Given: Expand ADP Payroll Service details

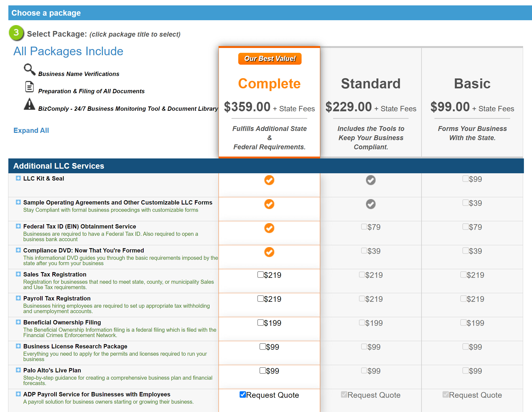Looking at the screenshot, I should click(18, 394).
